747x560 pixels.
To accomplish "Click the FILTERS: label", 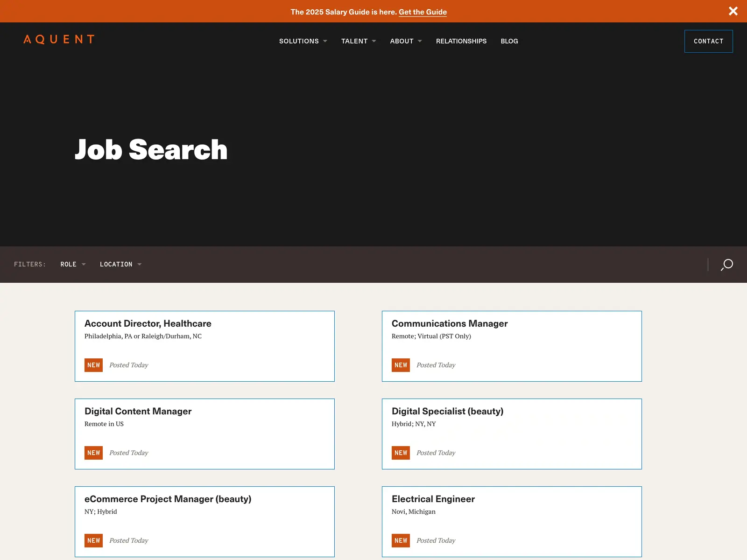I will click(30, 264).
